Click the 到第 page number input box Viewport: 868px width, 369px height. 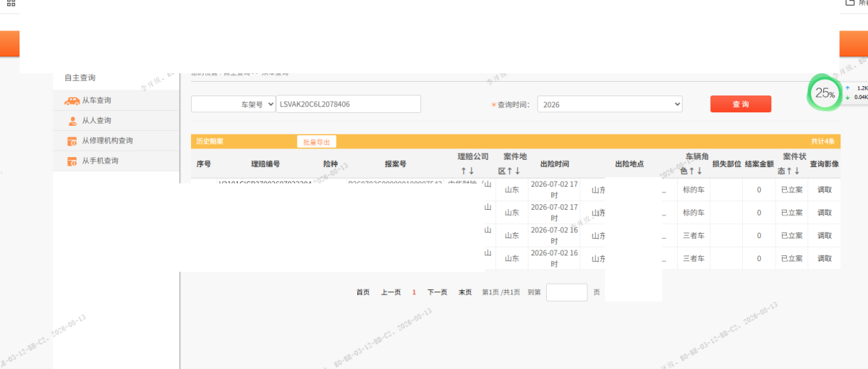coord(567,292)
